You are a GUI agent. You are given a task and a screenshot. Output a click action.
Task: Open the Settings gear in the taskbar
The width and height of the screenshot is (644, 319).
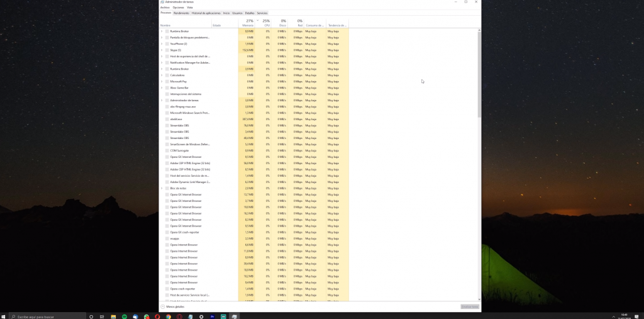201,316
